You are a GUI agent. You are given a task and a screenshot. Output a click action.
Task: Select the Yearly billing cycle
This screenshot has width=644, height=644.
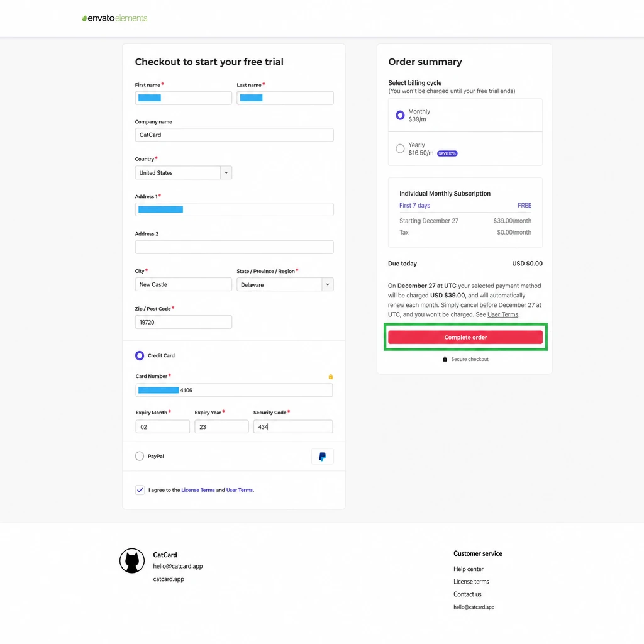(400, 148)
